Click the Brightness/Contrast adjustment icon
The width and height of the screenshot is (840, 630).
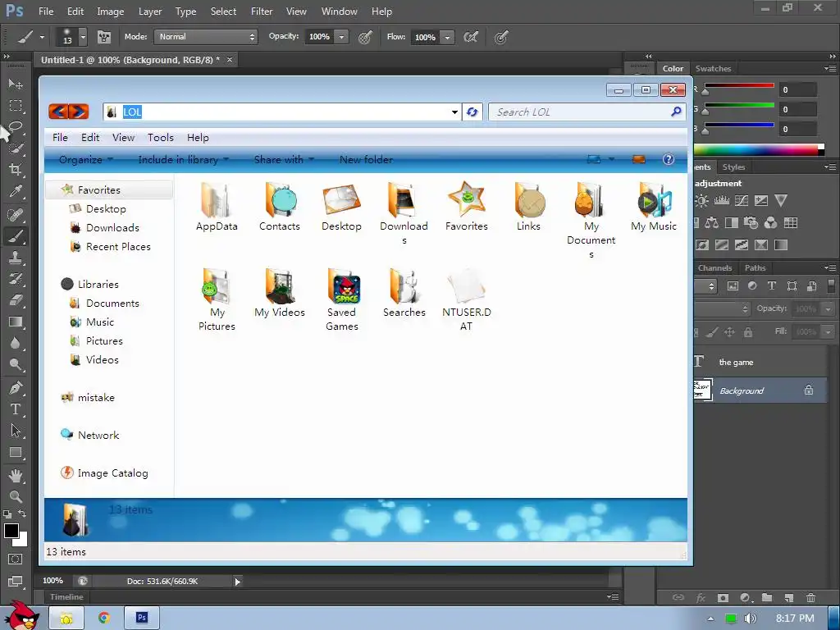pos(701,201)
